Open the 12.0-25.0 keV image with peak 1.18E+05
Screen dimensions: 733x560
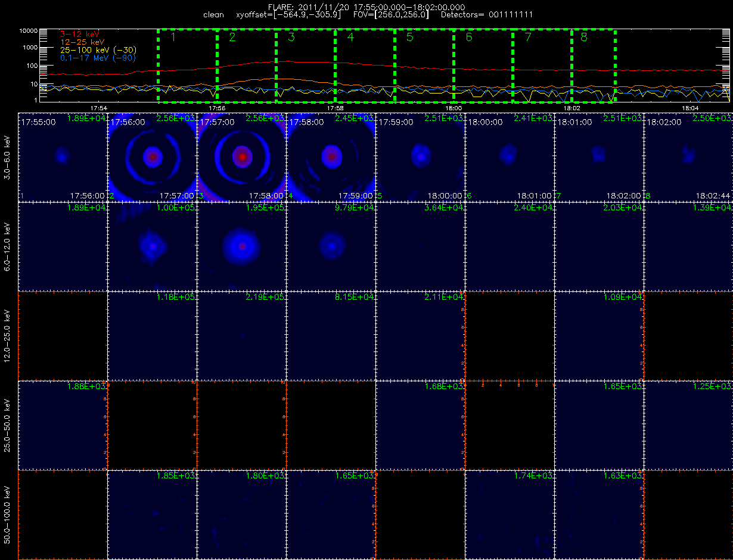point(152,335)
